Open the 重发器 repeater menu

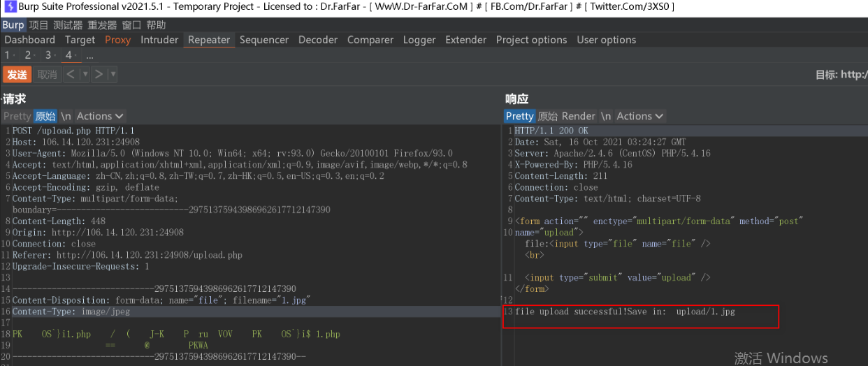pyautogui.click(x=102, y=24)
